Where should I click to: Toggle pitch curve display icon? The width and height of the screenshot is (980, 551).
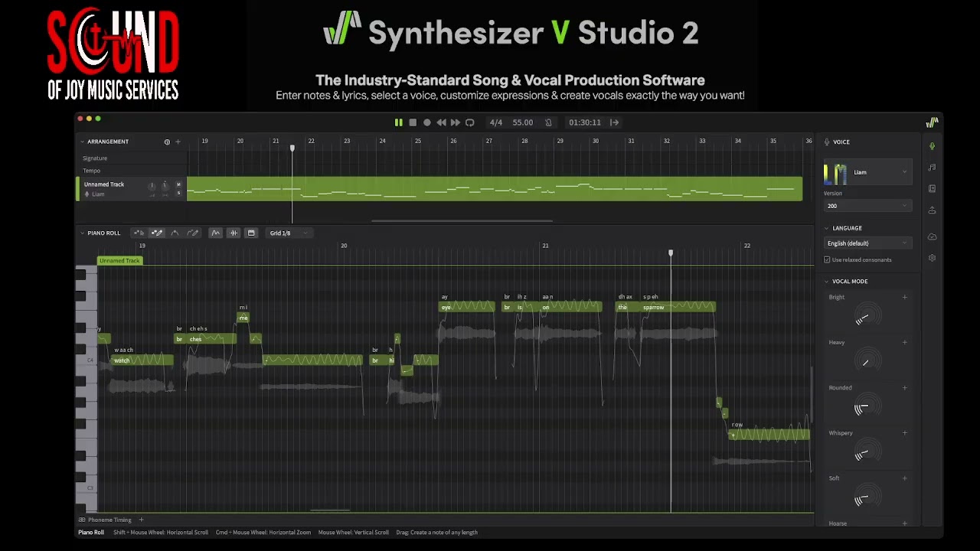coord(215,233)
